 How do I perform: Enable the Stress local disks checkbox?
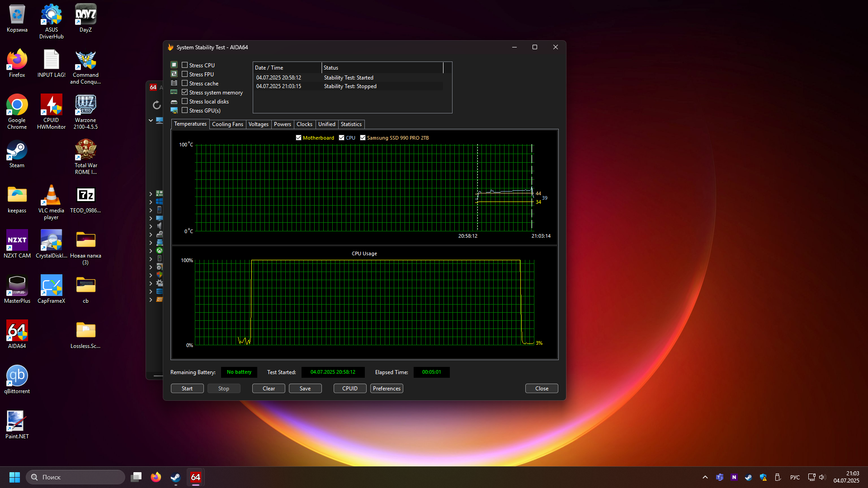(184, 101)
